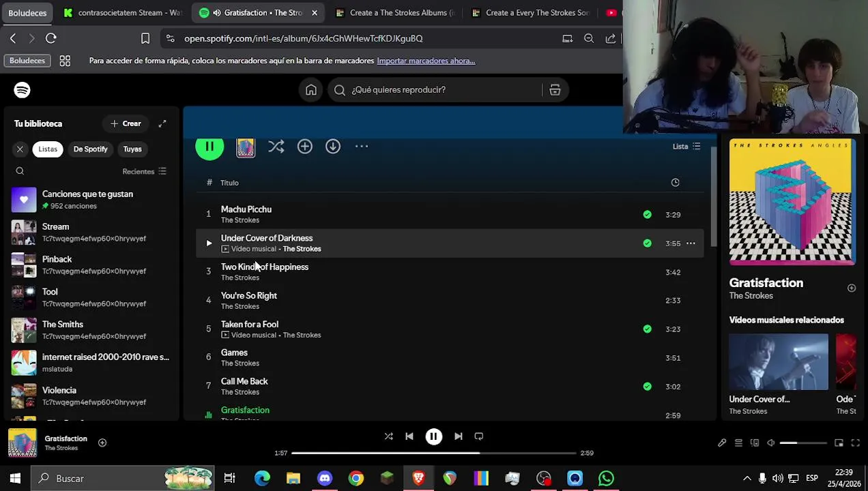This screenshot has width=868, height=491.
Task: Seek within the song progress bar
Action: 433,453
